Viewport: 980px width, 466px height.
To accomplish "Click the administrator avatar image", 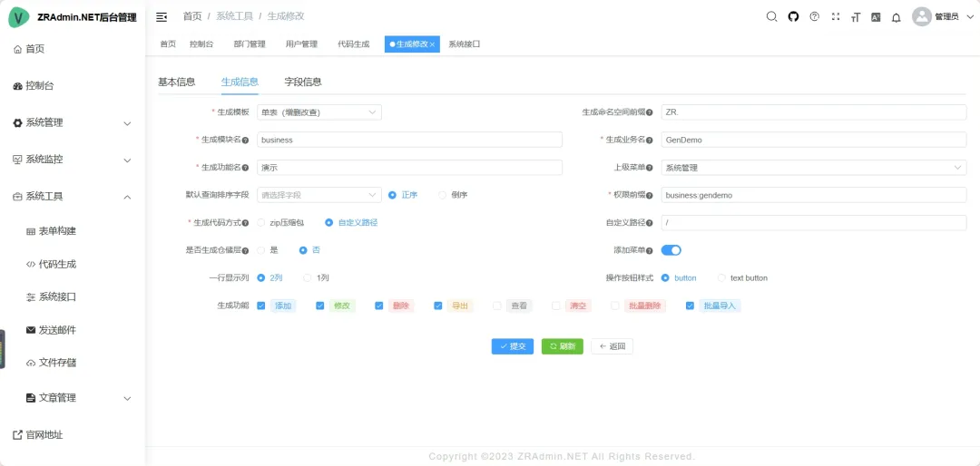I will point(922,17).
